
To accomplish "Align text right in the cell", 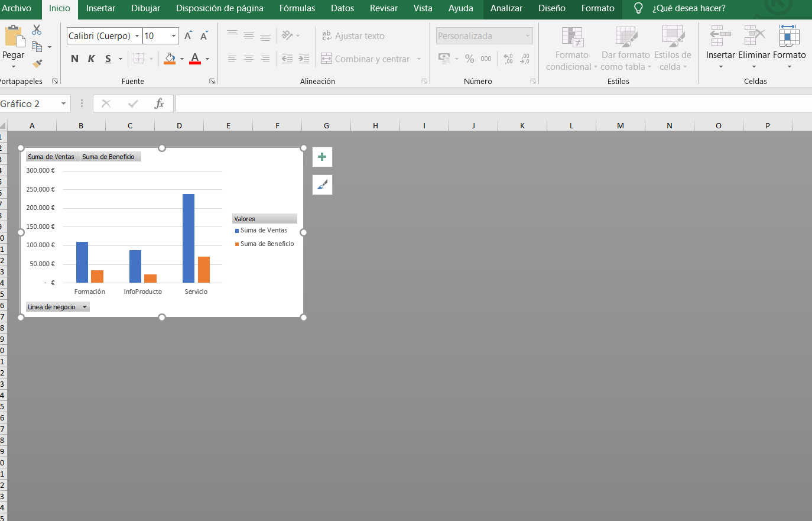I will [265, 59].
